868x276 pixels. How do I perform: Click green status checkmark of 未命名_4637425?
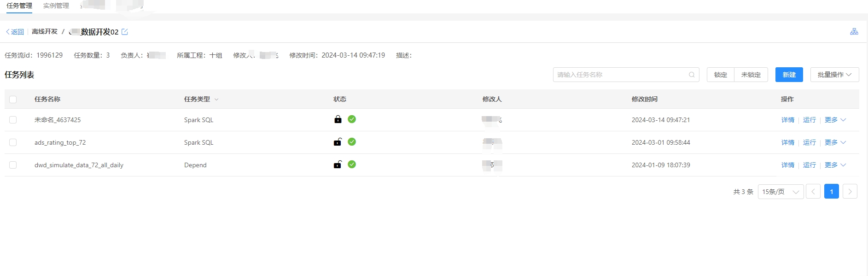[352, 119]
